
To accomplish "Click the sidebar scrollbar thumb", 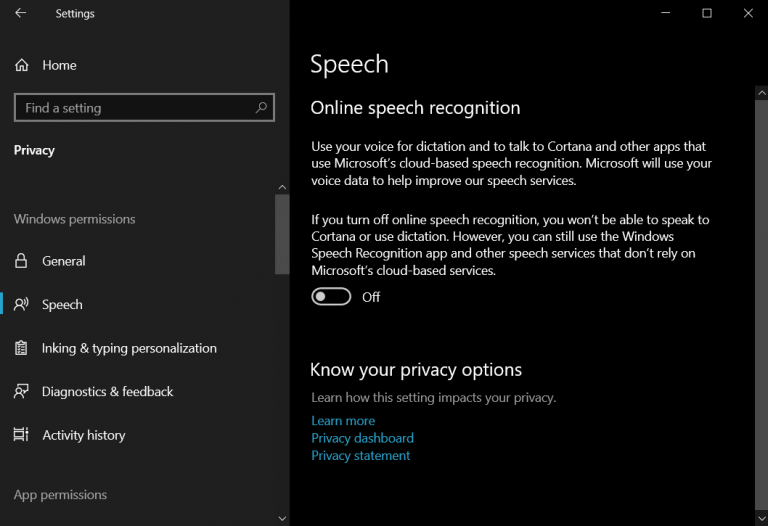I will 282,235.
